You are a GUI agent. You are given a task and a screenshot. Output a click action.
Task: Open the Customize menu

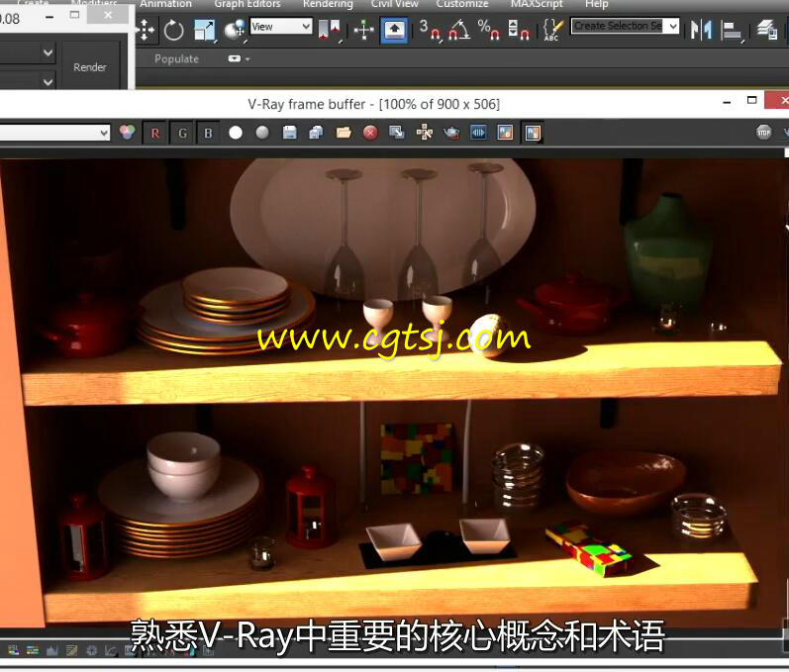tap(462, 4)
